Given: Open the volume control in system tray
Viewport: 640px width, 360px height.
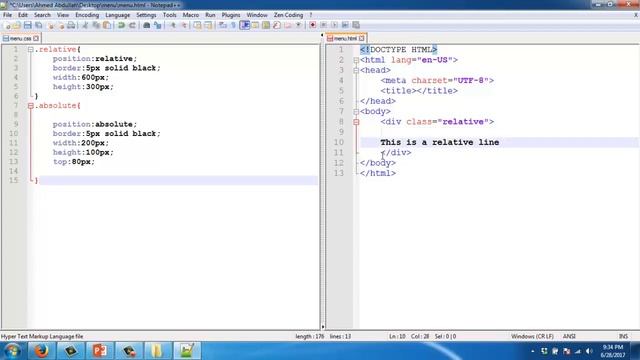Looking at the screenshot, I should tap(589, 351).
